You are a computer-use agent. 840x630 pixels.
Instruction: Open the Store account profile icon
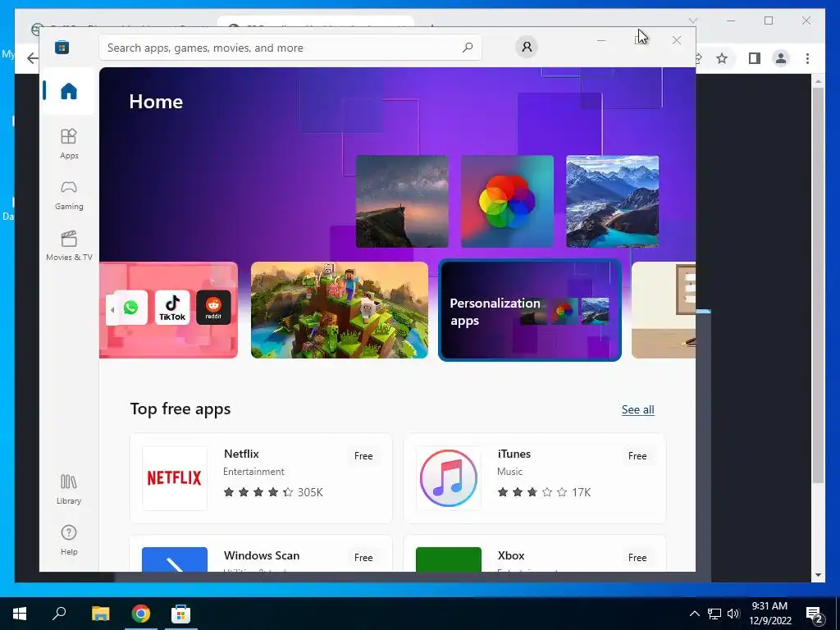click(x=527, y=47)
